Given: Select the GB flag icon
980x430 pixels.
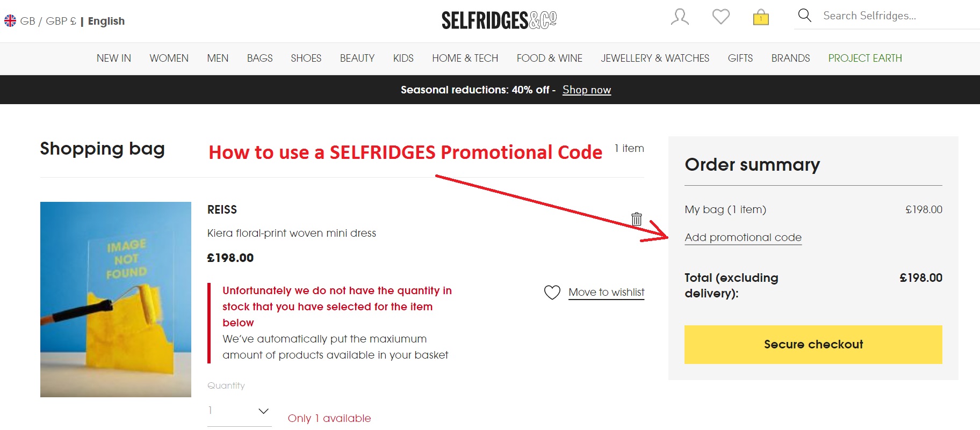Looking at the screenshot, I should (x=10, y=20).
